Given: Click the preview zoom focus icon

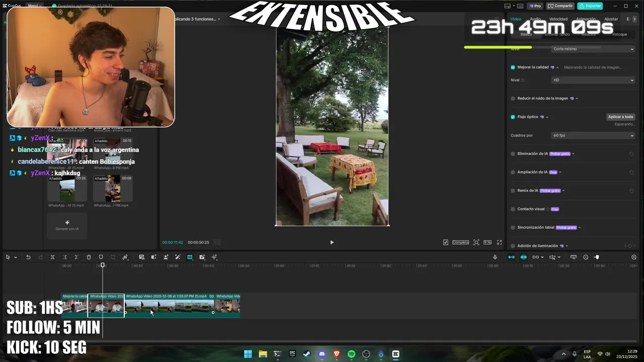Looking at the screenshot, I should point(476,242).
